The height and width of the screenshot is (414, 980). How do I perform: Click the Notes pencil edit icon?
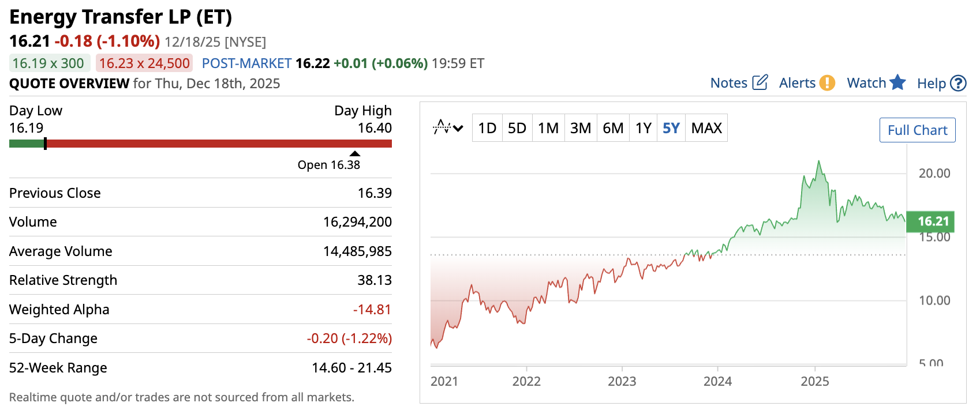760,82
